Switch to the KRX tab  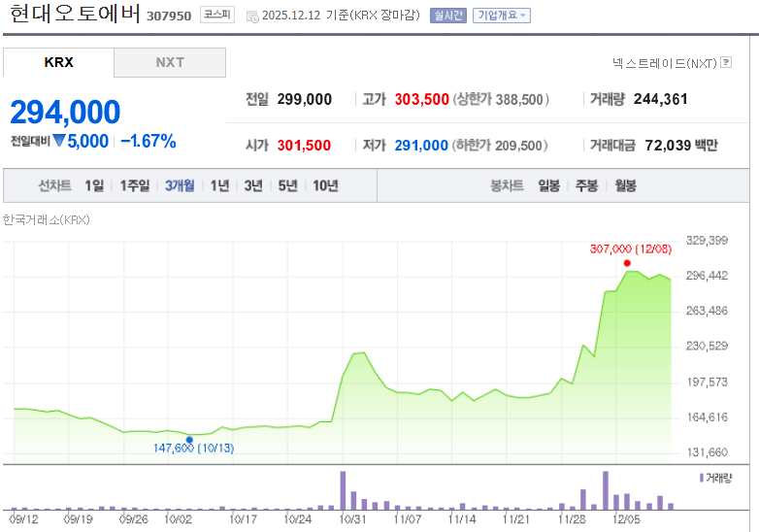(x=58, y=62)
